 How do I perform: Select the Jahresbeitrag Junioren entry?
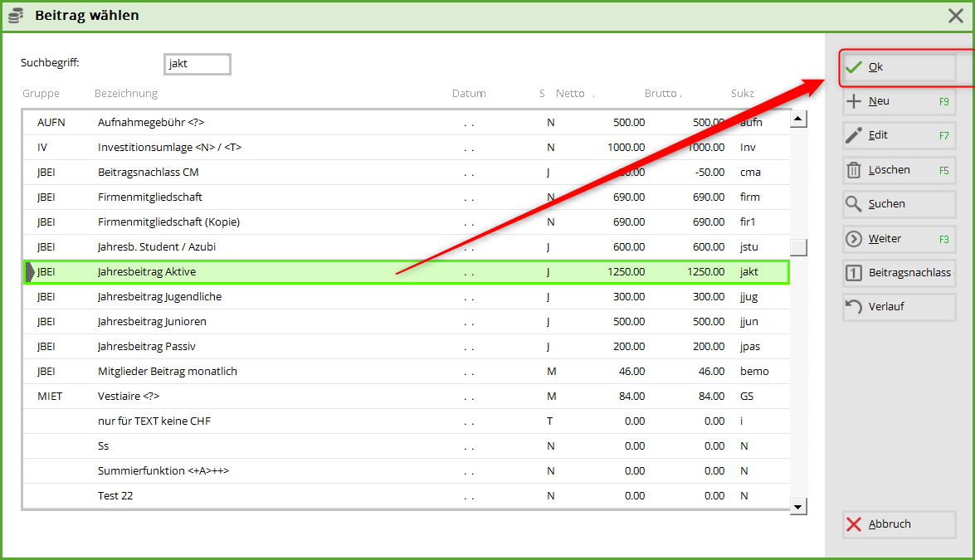click(152, 321)
